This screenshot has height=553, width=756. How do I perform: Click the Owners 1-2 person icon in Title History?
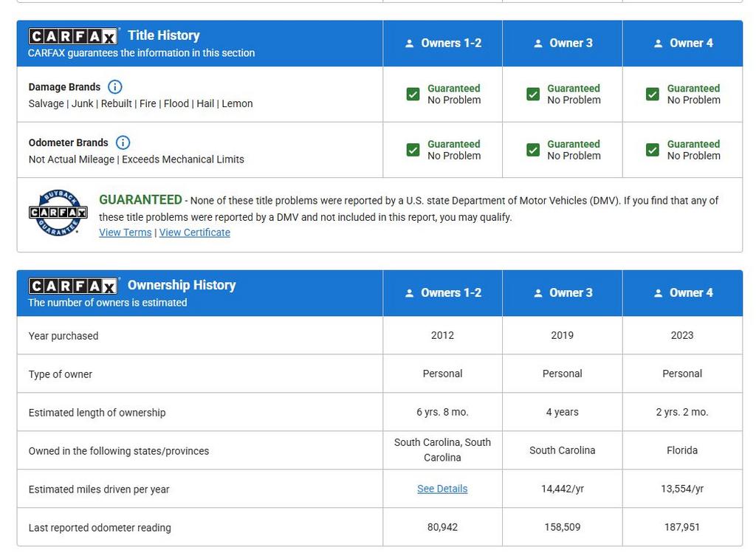410,44
